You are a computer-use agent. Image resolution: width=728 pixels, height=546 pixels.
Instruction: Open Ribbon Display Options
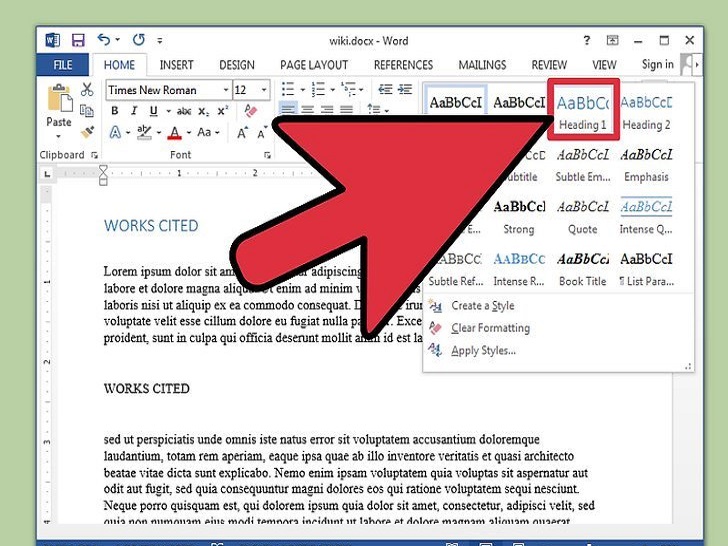(612, 40)
